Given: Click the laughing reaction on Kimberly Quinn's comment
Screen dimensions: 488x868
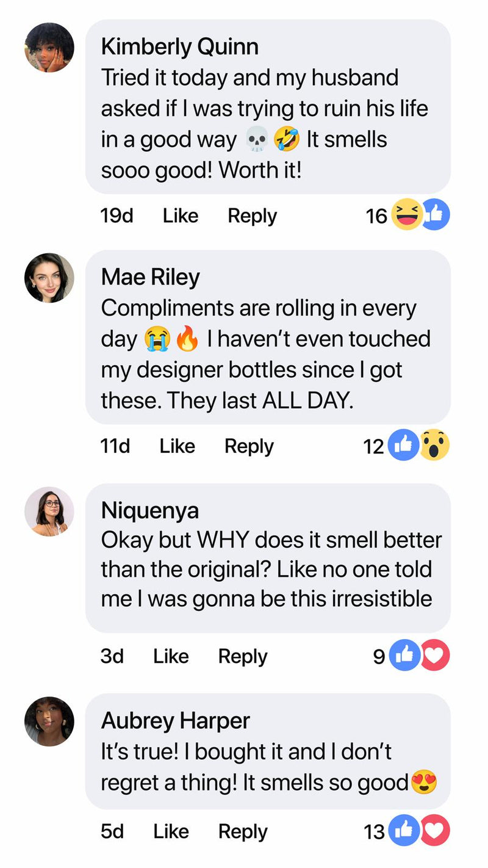Looking at the screenshot, I should pos(406,215).
